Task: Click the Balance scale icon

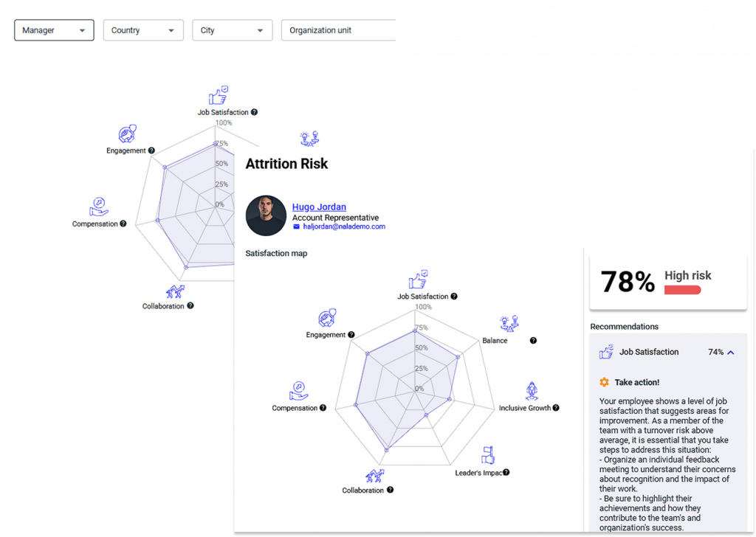Action: pyautogui.click(x=509, y=325)
